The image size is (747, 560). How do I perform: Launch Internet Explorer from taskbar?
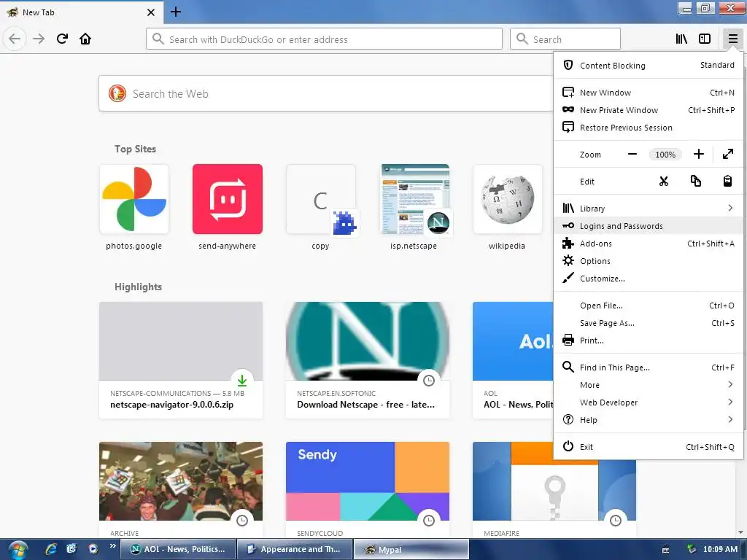(x=51, y=548)
